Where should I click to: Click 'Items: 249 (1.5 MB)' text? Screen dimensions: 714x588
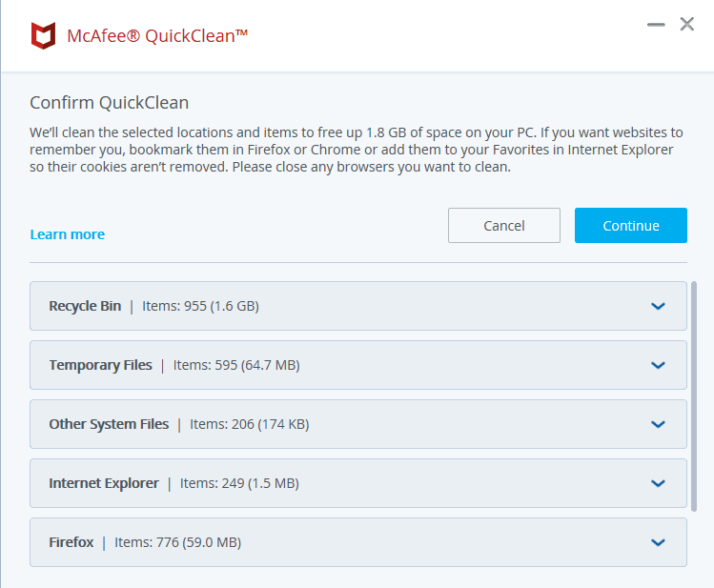[x=239, y=483]
